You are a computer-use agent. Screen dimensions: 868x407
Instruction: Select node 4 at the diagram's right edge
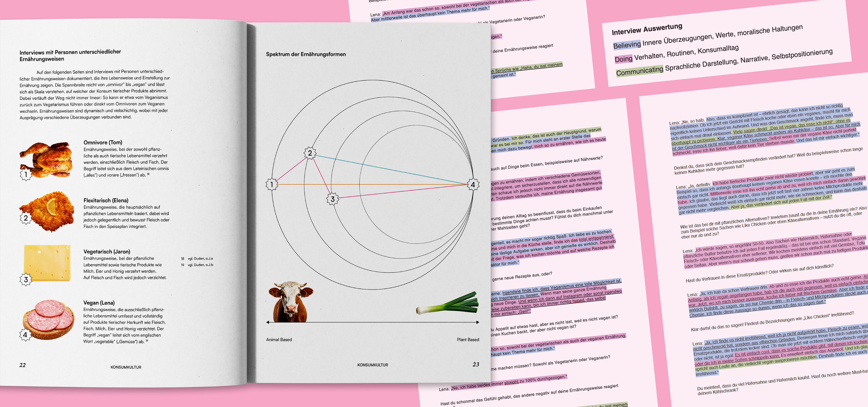(473, 185)
